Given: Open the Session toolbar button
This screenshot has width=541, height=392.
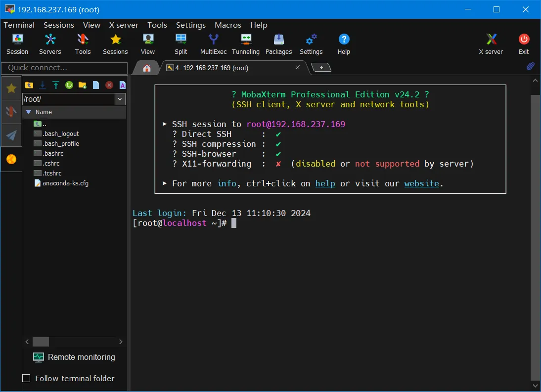Looking at the screenshot, I should 17,44.
